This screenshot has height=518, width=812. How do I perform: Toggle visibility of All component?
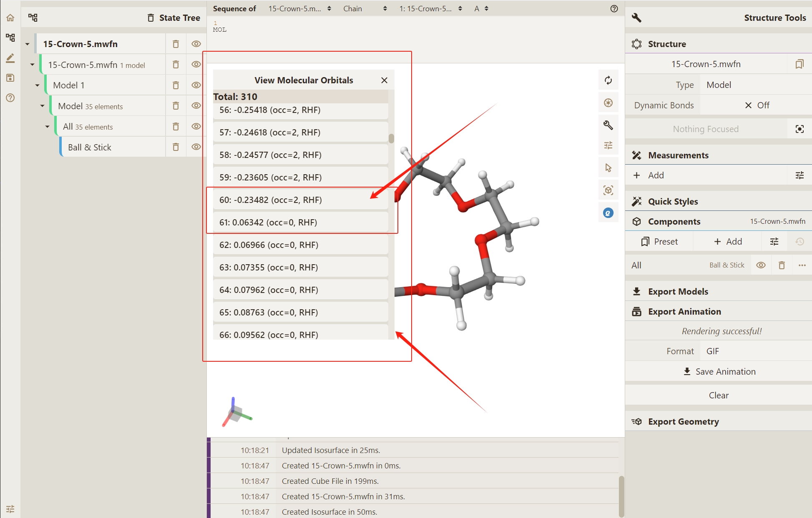coord(761,265)
